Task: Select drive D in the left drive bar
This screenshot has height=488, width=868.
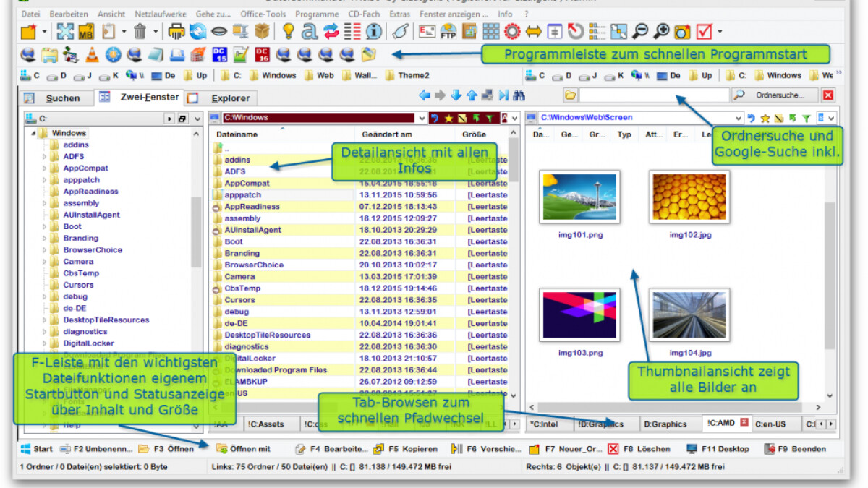Action: pos(58,75)
